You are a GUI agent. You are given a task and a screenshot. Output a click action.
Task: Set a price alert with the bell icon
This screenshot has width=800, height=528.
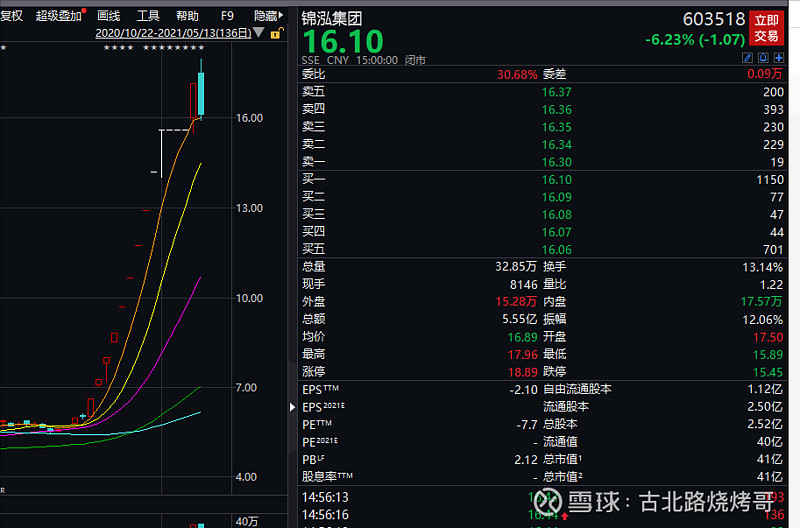click(x=763, y=58)
